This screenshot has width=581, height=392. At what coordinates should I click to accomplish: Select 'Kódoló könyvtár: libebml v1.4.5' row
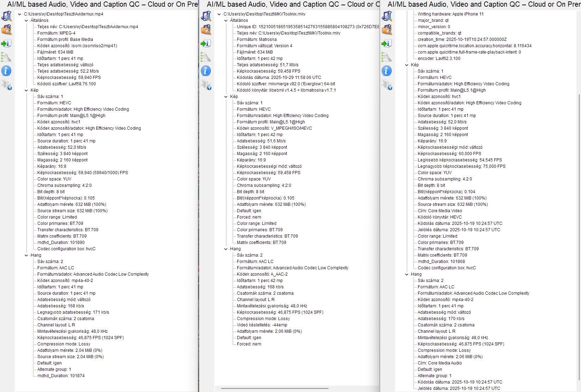tap(286, 90)
